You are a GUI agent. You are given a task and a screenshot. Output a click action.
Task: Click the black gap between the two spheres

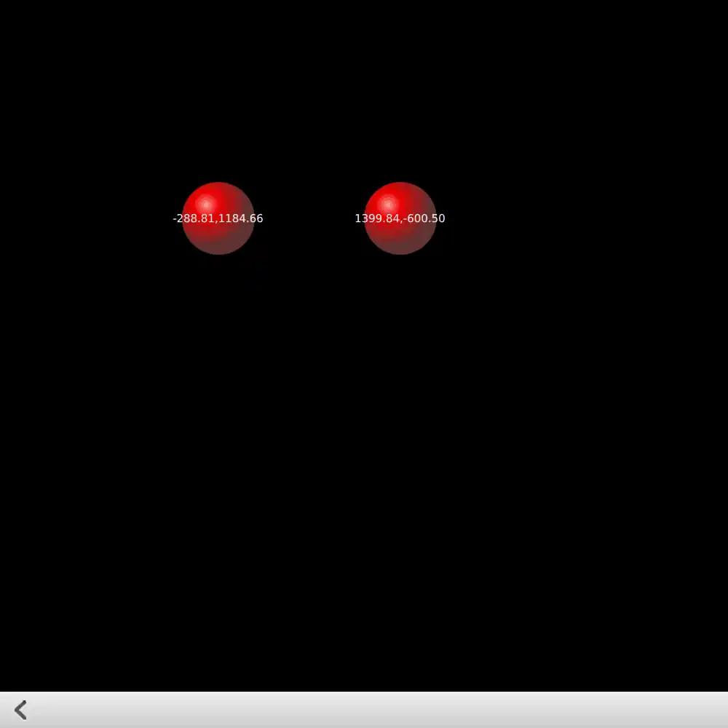tap(309, 218)
